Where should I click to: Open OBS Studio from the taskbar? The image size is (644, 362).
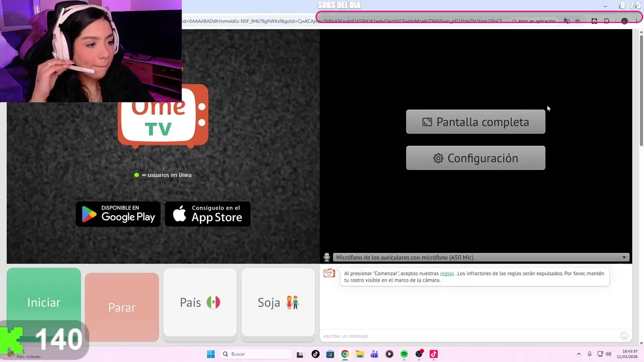click(x=419, y=354)
